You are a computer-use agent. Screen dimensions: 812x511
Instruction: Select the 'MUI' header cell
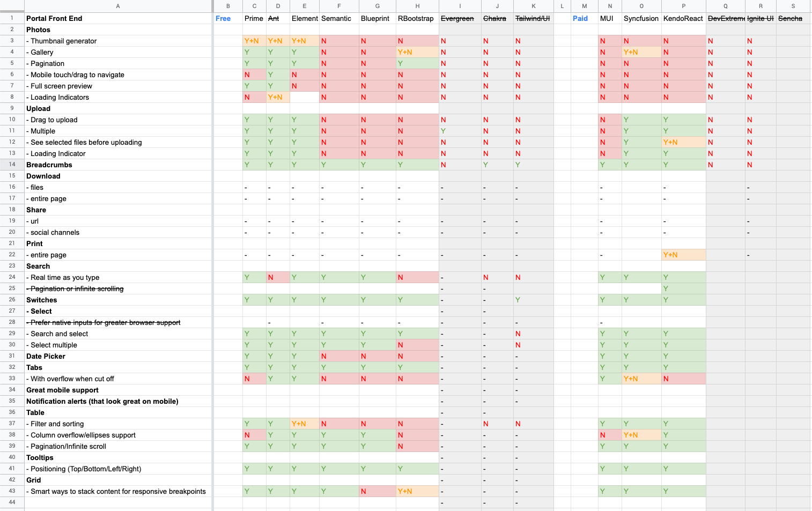[610, 18]
